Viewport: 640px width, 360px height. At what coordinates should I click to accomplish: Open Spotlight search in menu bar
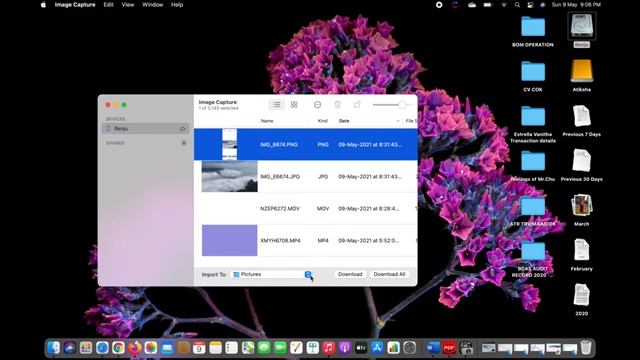(x=517, y=5)
